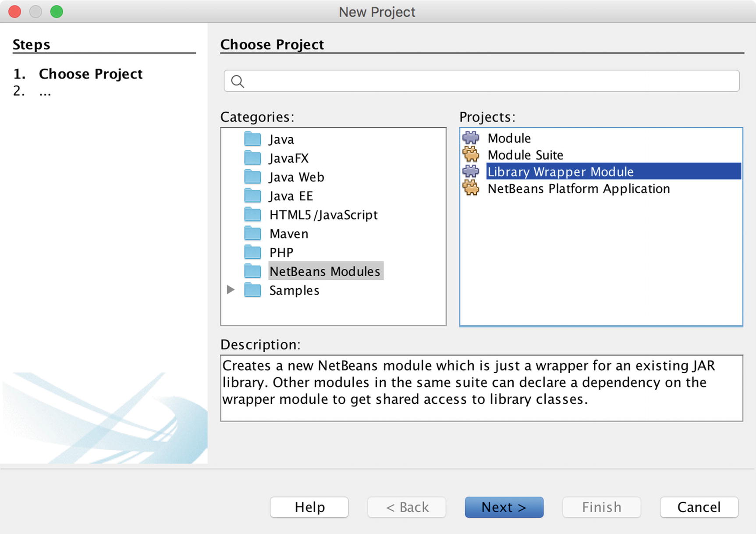This screenshot has width=756, height=534.
Task: Select the Maven category
Action: [x=289, y=234]
